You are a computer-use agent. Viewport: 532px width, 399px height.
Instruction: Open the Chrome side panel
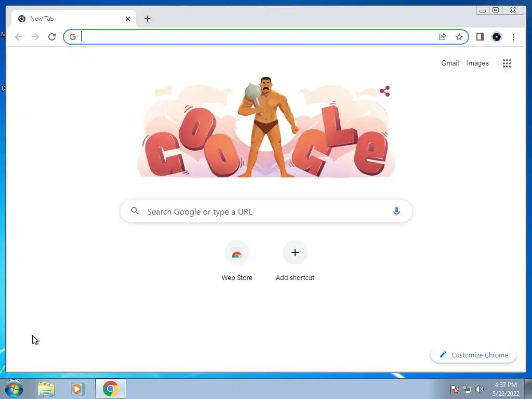[480, 37]
